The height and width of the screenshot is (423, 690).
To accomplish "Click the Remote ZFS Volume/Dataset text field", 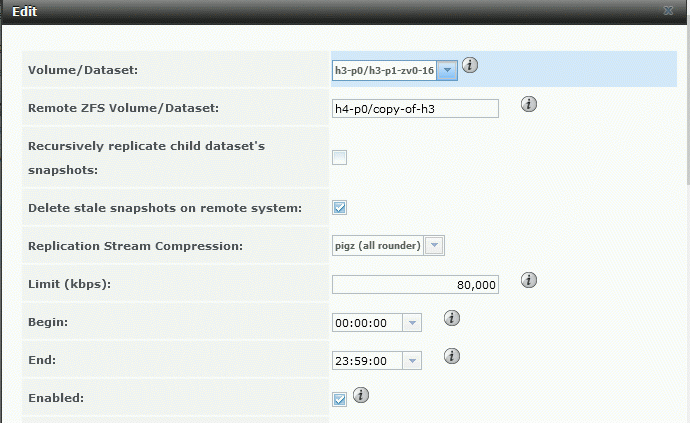I will (415, 108).
